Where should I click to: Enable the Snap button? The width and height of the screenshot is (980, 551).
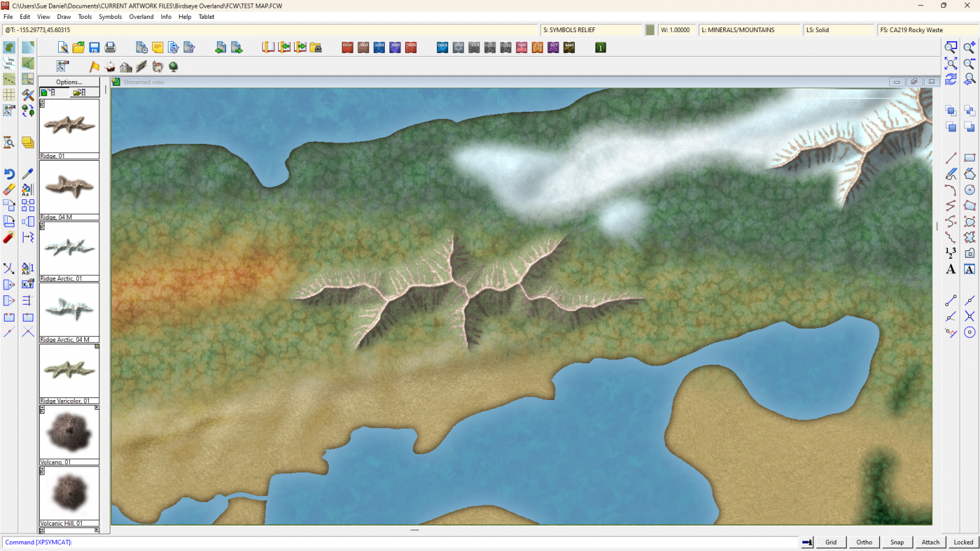tap(897, 542)
